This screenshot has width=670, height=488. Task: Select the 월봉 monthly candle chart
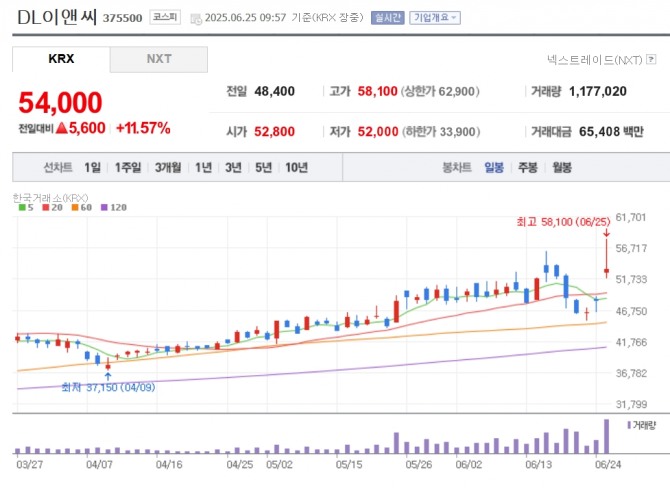tap(562, 168)
